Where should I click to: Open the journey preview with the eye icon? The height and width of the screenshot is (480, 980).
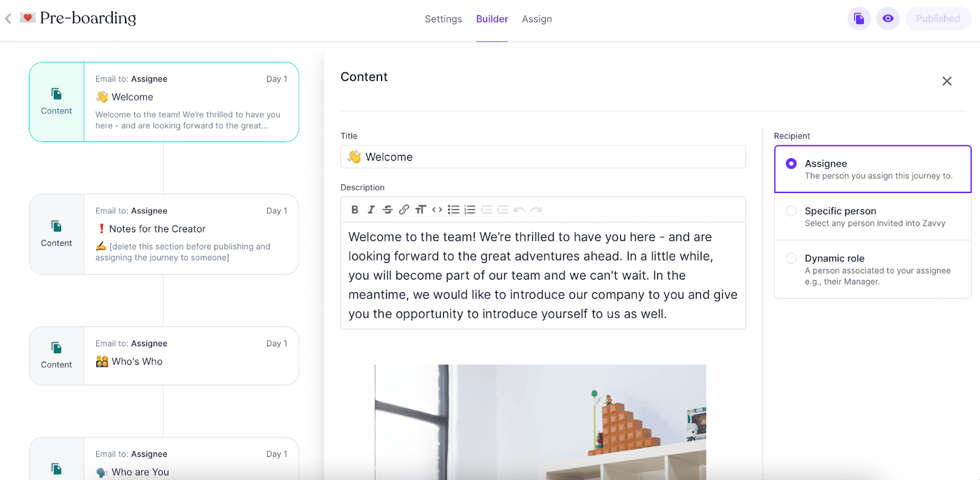click(888, 18)
